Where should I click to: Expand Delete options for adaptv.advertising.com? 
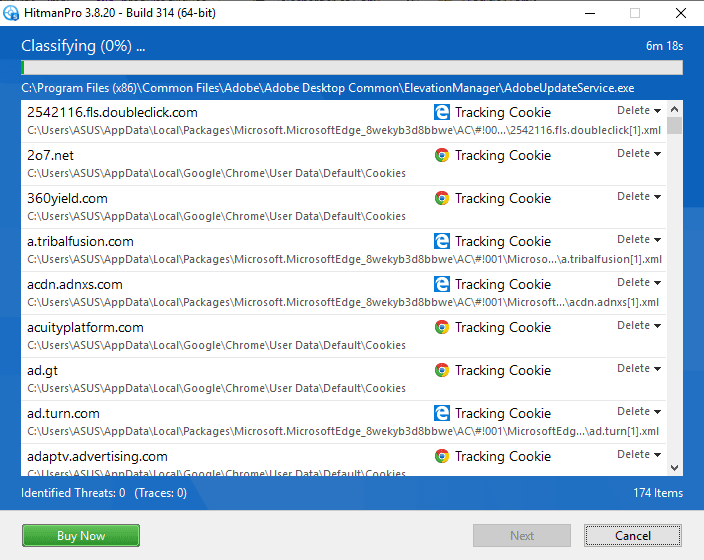coord(639,455)
